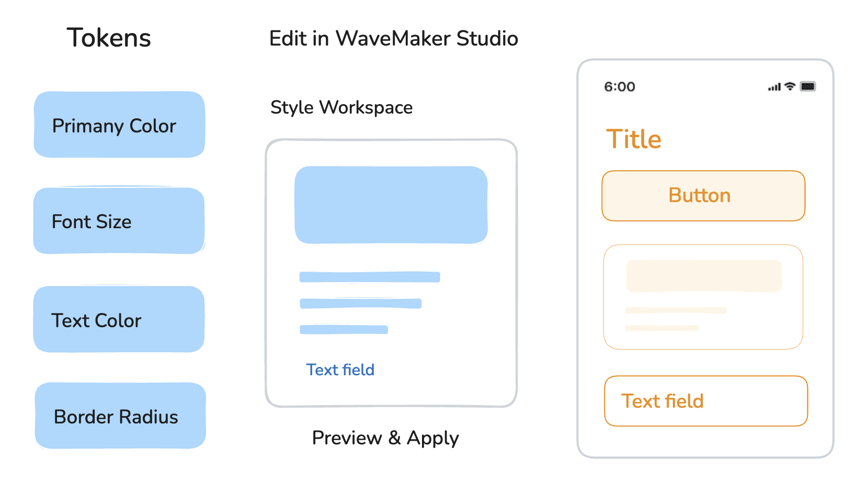
Task: Click the orange Text field input box
Action: (706, 401)
